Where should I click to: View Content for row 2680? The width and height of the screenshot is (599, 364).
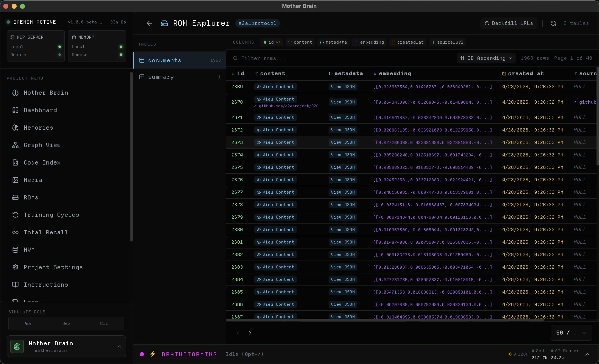pos(275,230)
